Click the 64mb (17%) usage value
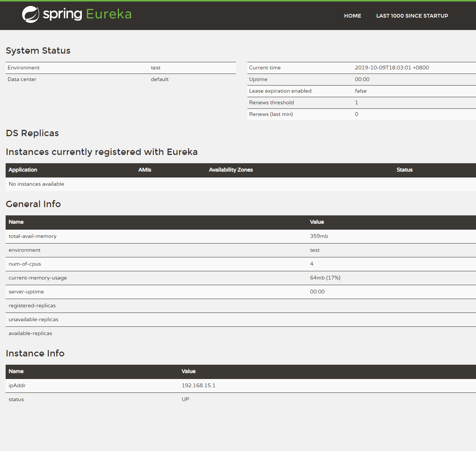The height and width of the screenshot is (451, 476). pos(325,278)
